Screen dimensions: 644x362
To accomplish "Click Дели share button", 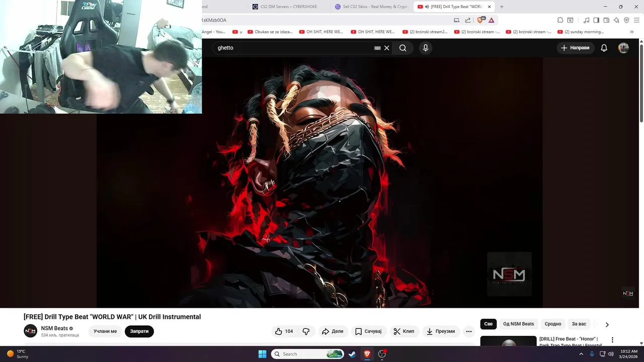I will [x=333, y=331].
